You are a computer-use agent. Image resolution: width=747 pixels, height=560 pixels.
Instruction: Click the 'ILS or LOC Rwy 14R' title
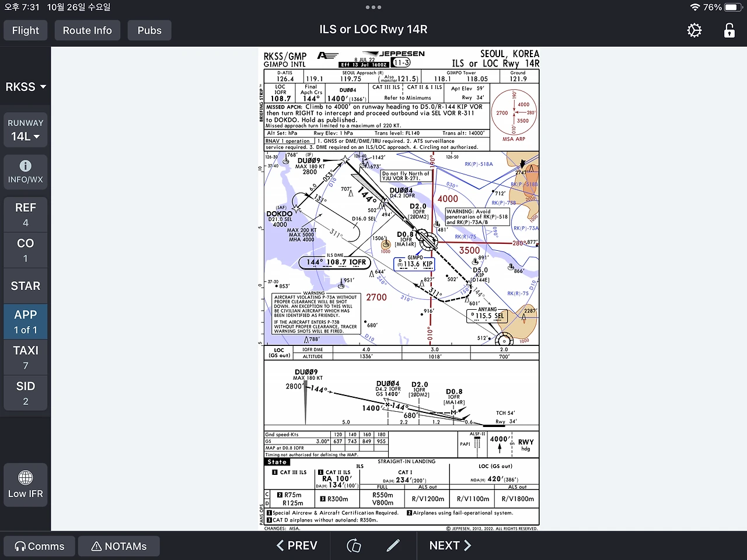373,29
